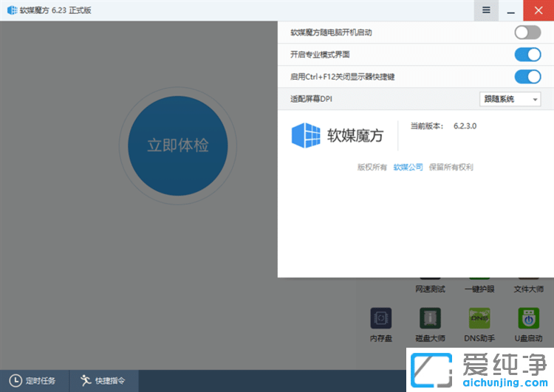Click the 版权所有 text
554x392 pixels.
372,167
